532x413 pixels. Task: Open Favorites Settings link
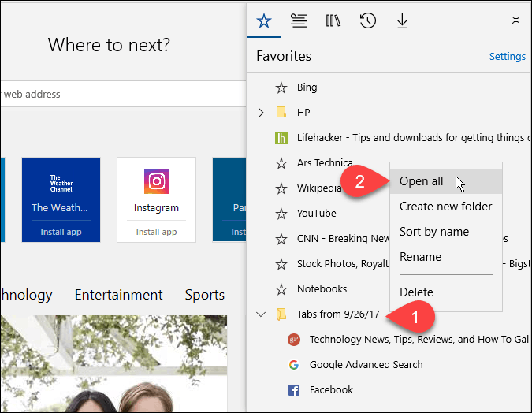tap(508, 56)
